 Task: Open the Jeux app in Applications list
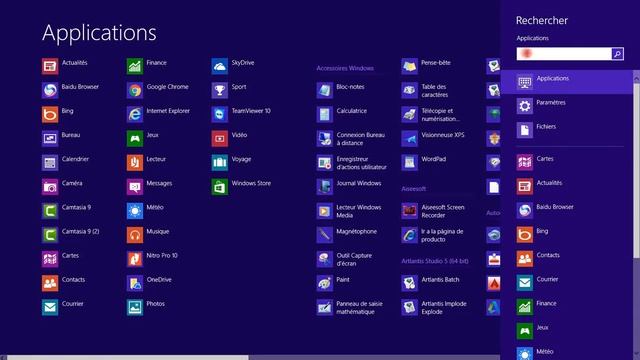pyautogui.click(x=135, y=139)
